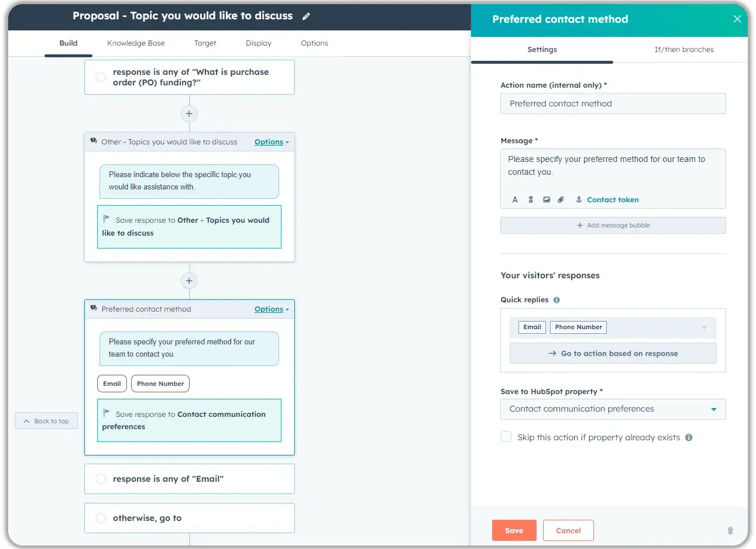Edit the proposal title using the pencil icon
This screenshot has width=756, height=549.
coord(306,16)
